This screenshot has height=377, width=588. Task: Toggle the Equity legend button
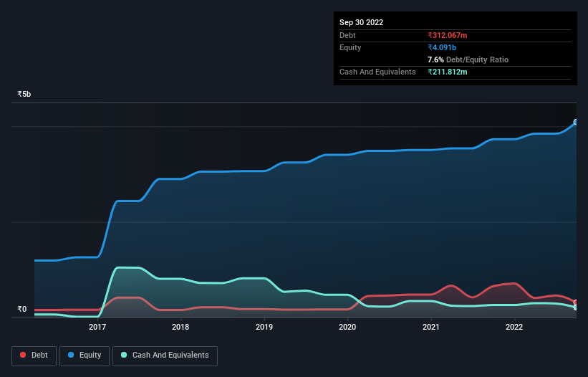85,355
